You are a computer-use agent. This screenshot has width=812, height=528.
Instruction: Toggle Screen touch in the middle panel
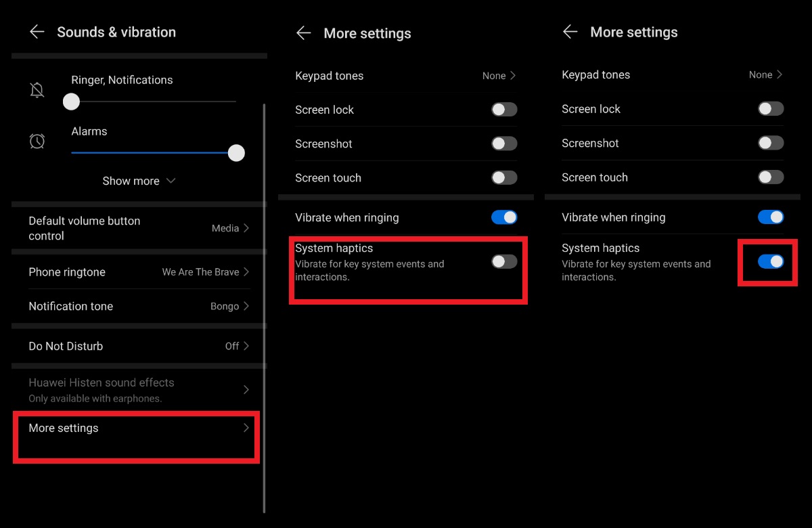click(504, 178)
